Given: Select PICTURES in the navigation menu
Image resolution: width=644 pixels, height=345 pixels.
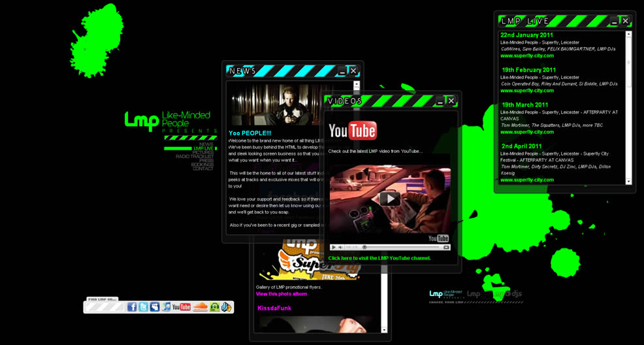Looking at the screenshot, I should 202,153.
